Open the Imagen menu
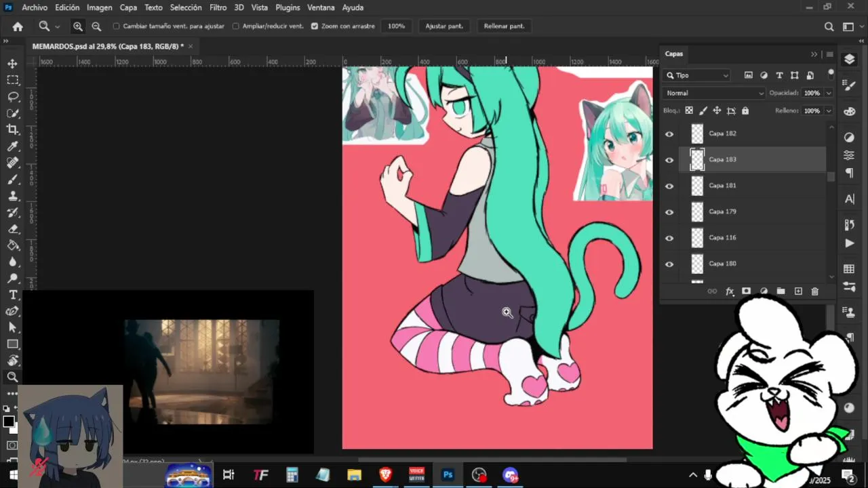The width and height of the screenshot is (868, 488). click(x=100, y=7)
